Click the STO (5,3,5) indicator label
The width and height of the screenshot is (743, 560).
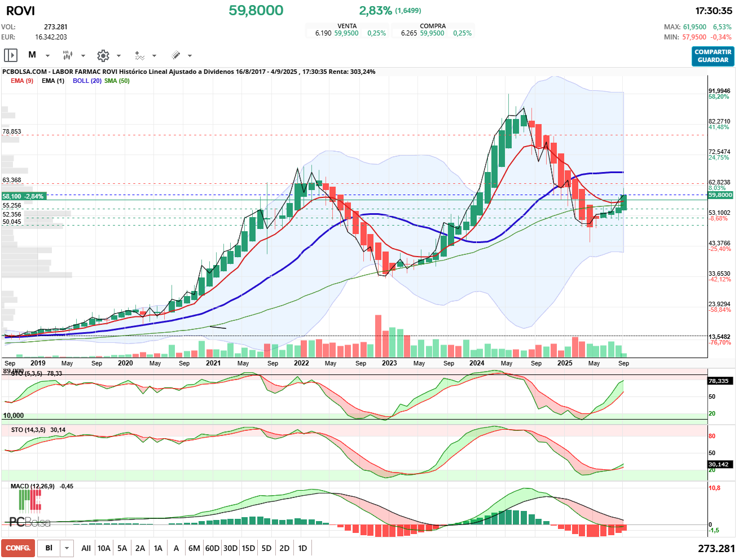(27, 373)
